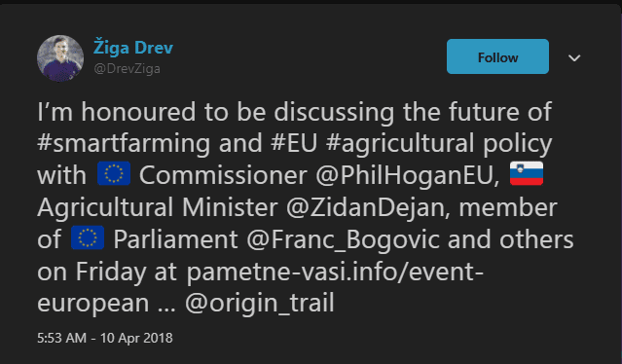Click the @origin_trail mention
Viewport: 622px width, 364px height.
click(260, 304)
